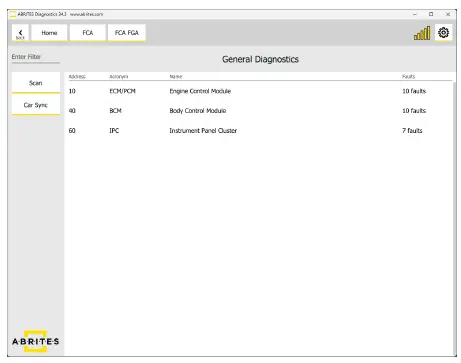View the 7 faults cell
The height and width of the screenshot is (363, 461).
tap(412, 131)
